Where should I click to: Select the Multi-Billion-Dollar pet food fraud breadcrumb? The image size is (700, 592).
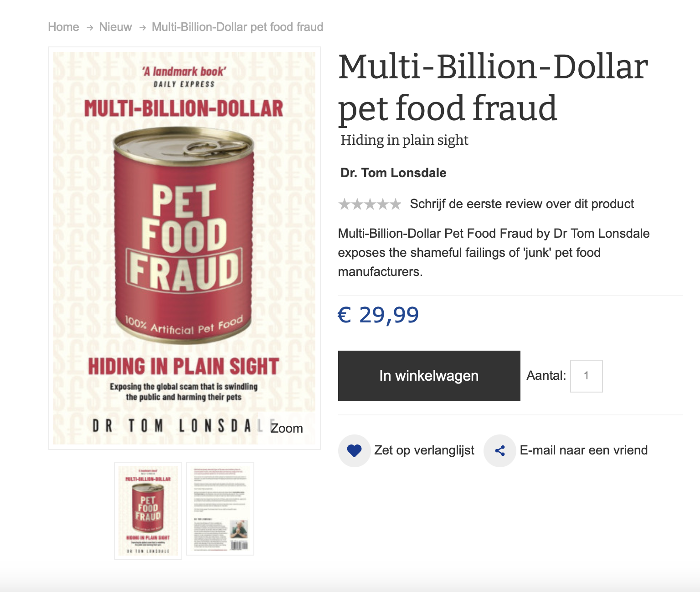[237, 27]
